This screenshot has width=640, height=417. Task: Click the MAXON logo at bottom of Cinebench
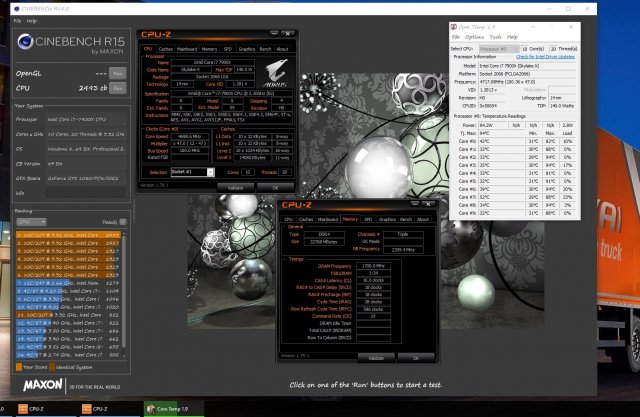(x=42, y=384)
